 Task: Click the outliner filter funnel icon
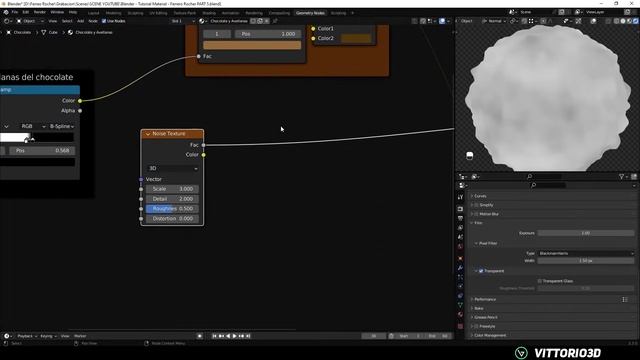point(622,177)
